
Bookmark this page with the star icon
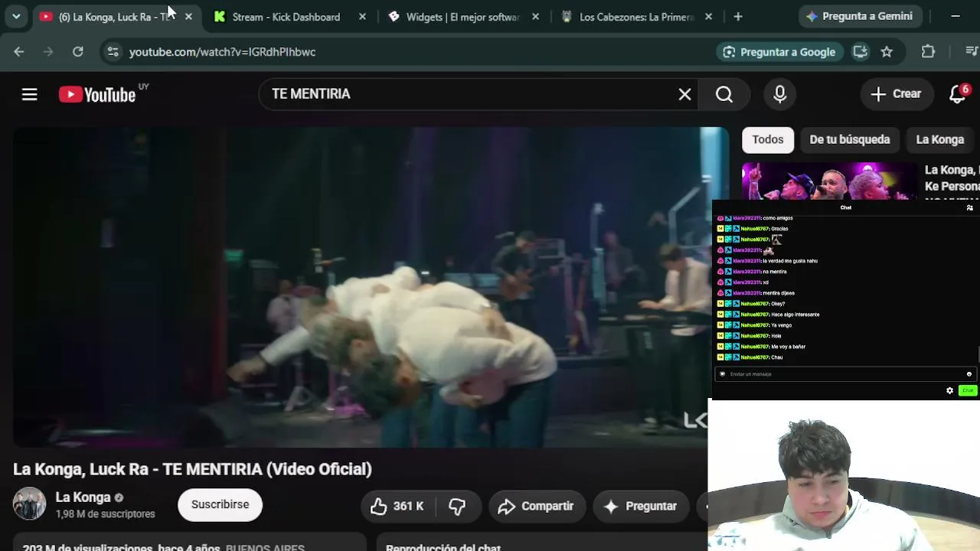[x=887, y=52]
